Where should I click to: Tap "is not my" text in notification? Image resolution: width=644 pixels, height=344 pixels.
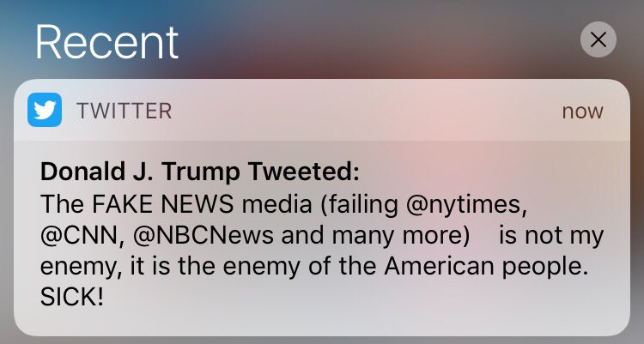click(x=551, y=236)
